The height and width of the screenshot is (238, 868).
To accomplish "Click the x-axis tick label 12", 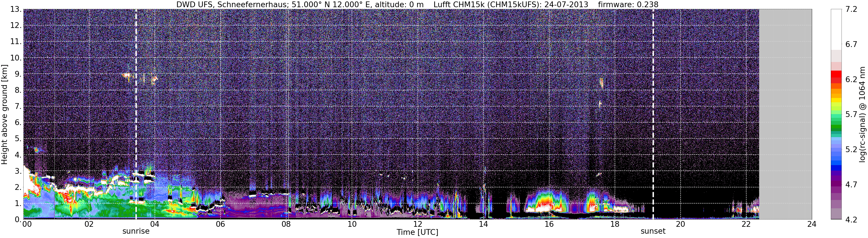I will pos(417,224).
